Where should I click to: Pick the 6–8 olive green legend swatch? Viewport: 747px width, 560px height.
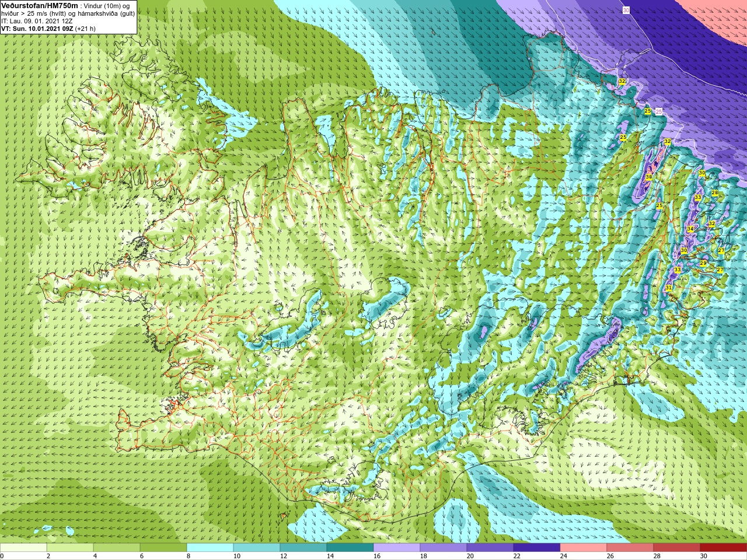click(x=163, y=548)
